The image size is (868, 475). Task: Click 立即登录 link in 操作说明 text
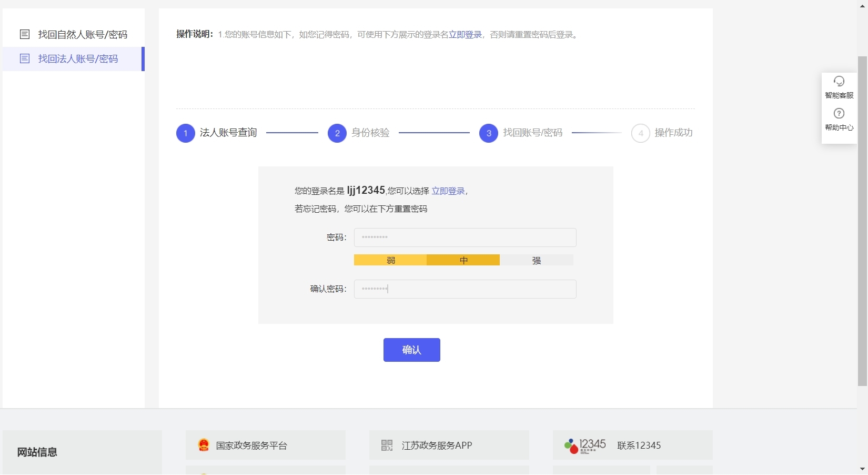coord(465,35)
